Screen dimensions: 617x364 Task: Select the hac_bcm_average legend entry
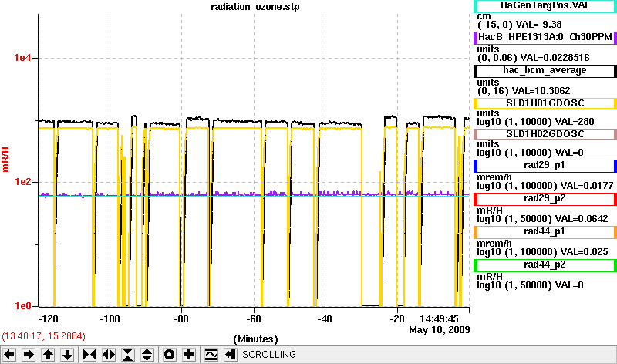pyautogui.click(x=545, y=71)
